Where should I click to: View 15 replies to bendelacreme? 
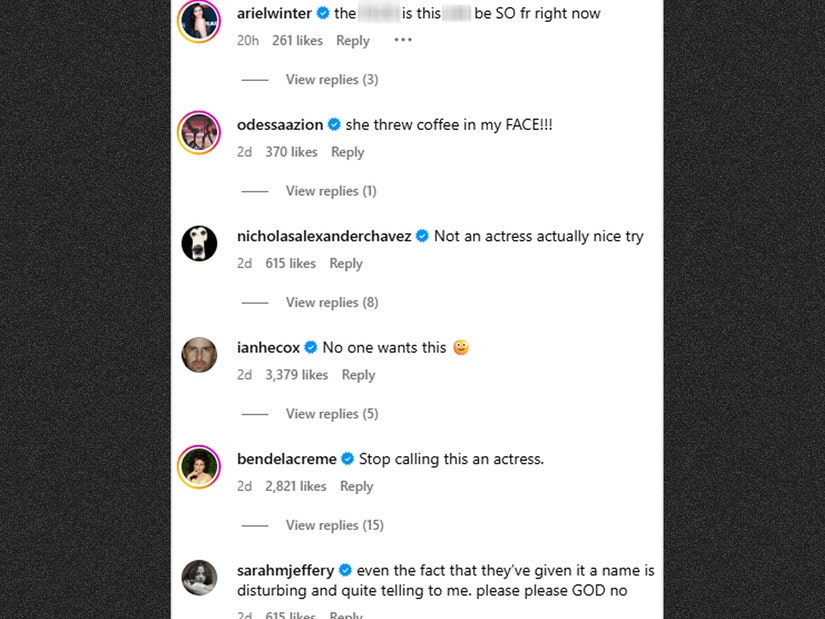coord(334,525)
